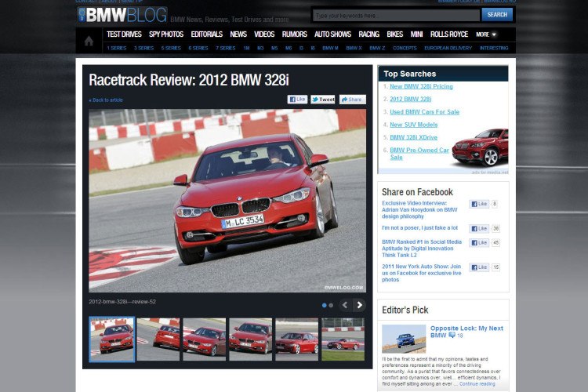Go to 7 SERIES submenu link
This screenshot has width=588, height=392.
coord(225,48)
